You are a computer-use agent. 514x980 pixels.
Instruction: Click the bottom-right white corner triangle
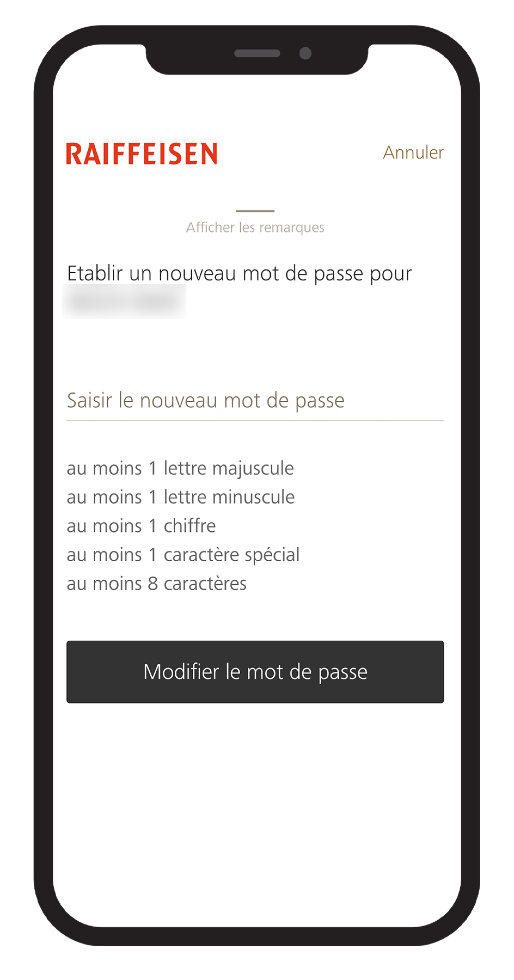[x=459, y=929]
